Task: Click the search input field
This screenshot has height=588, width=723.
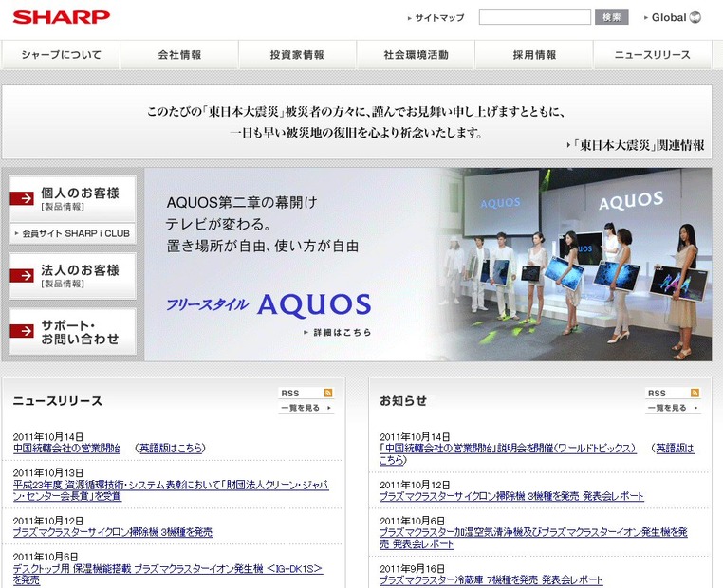Action: pos(535,17)
